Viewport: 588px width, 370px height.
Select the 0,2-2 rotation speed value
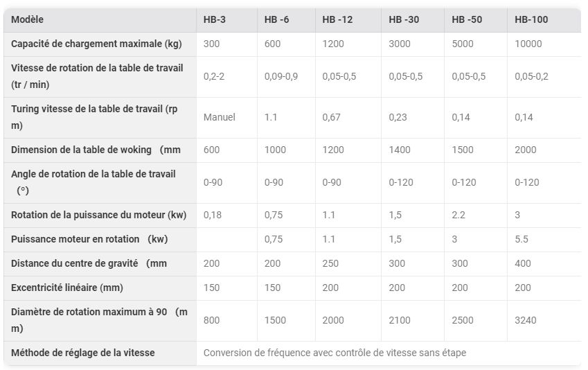pyautogui.click(x=214, y=76)
